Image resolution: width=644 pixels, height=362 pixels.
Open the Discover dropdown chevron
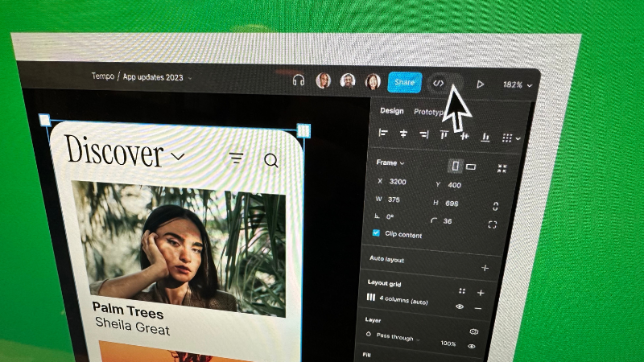point(177,156)
